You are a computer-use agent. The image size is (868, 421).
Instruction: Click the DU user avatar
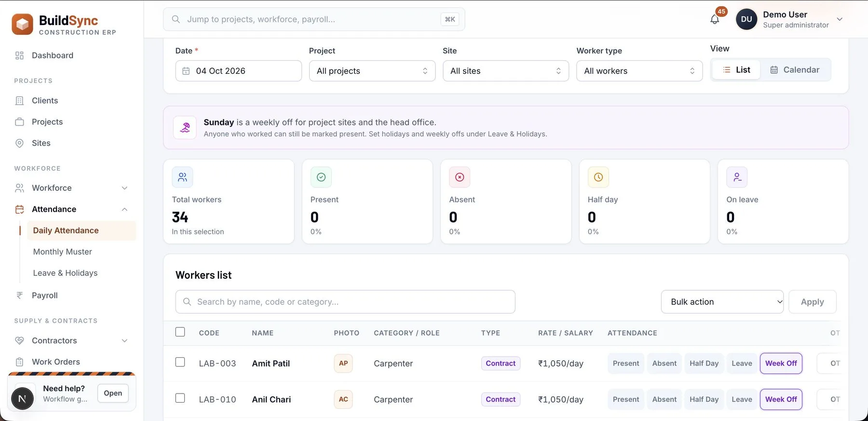(x=746, y=19)
